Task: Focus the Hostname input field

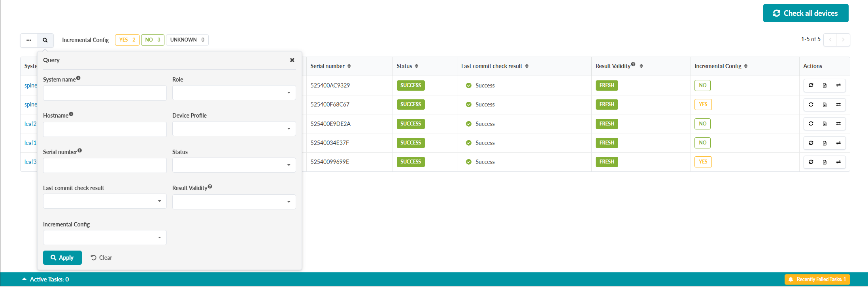Action: coord(105,129)
